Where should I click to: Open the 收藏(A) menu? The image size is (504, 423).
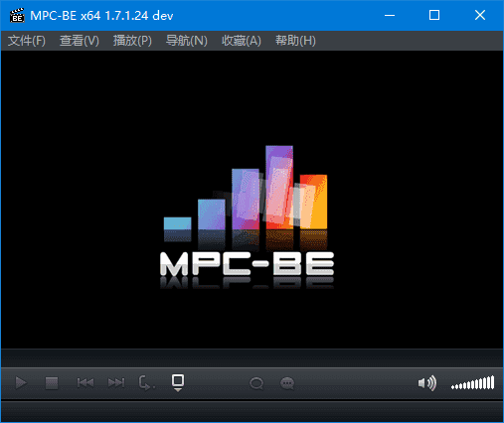242,41
